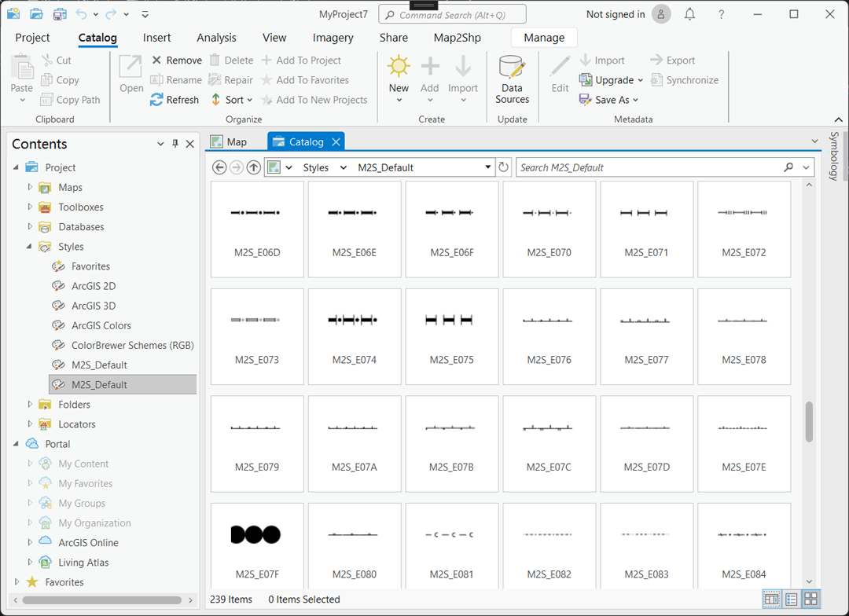The image size is (849, 616).
Task: Click the Up one level arrow icon
Action: pyautogui.click(x=253, y=167)
